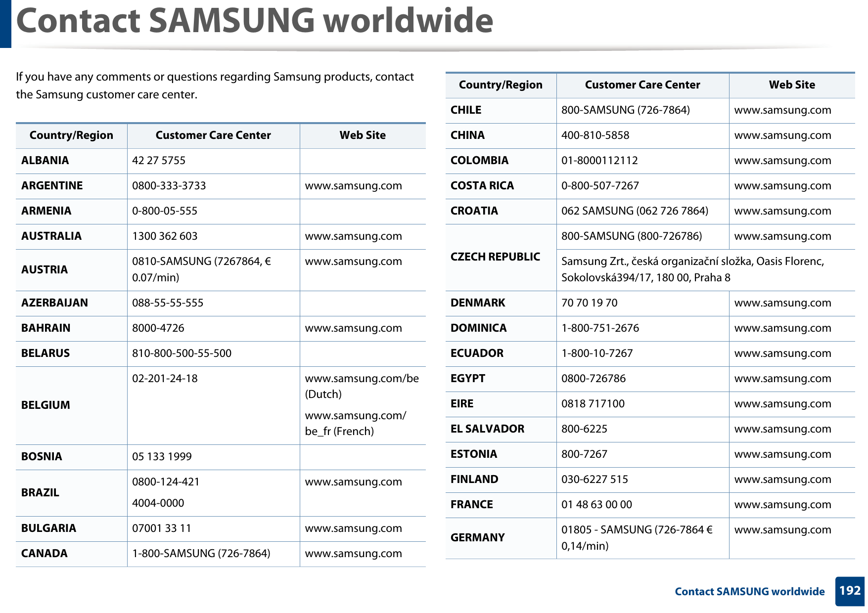Select the ALBANIA country cell
Image resolution: width=868 pixels, height=613 pixels.
(x=71, y=161)
